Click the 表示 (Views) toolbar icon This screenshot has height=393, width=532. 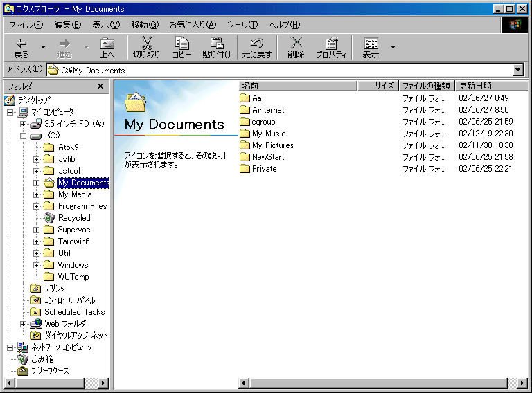coord(371,44)
